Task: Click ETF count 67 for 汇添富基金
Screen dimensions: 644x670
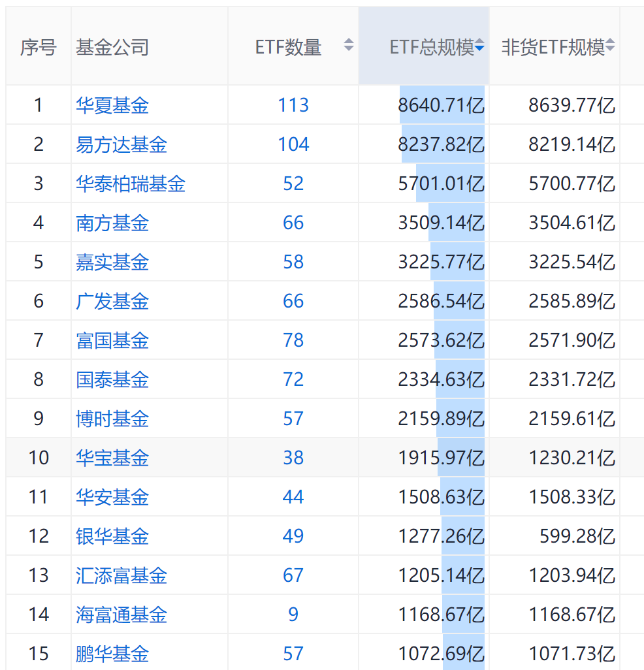Action: [x=293, y=575]
